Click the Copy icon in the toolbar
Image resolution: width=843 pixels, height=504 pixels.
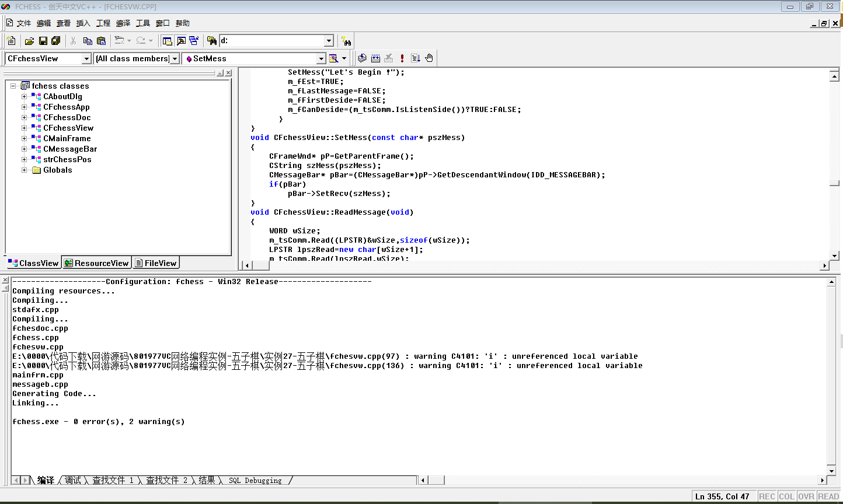tap(88, 41)
